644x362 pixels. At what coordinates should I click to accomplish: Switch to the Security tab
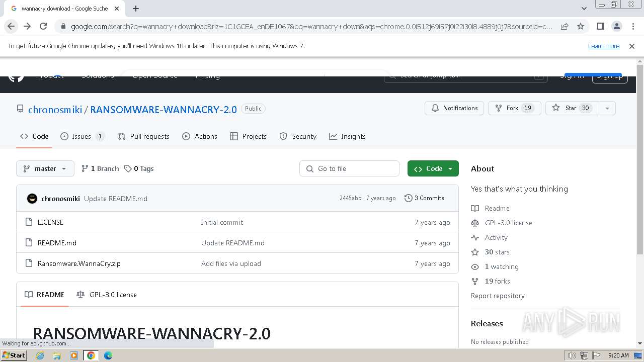point(298,136)
